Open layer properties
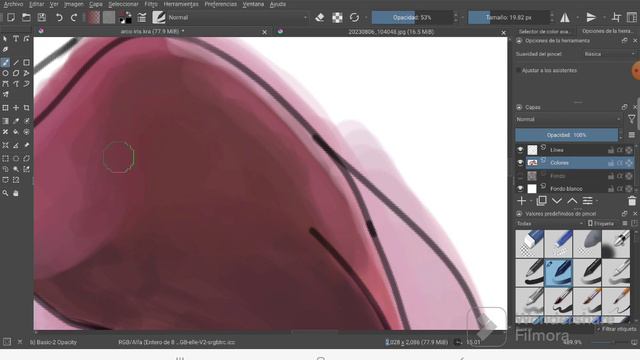The height and width of the screenshot is (360, 640). 587,201
